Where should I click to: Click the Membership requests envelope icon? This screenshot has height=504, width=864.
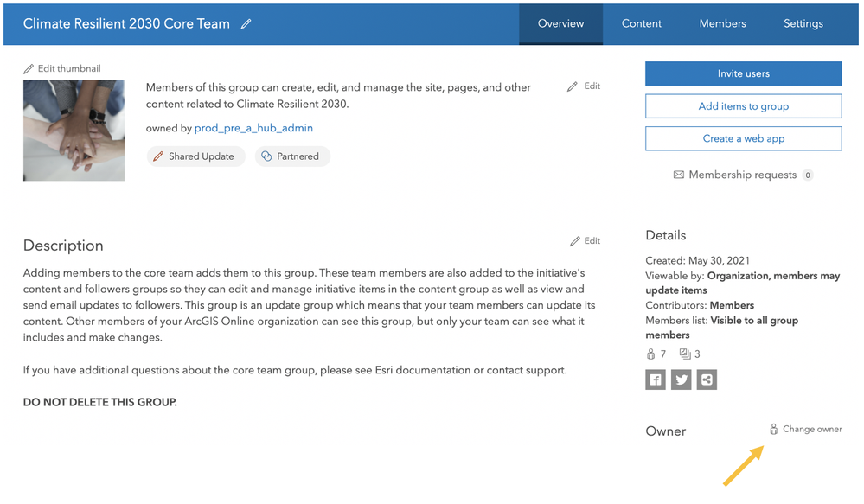tap(679, 175)
